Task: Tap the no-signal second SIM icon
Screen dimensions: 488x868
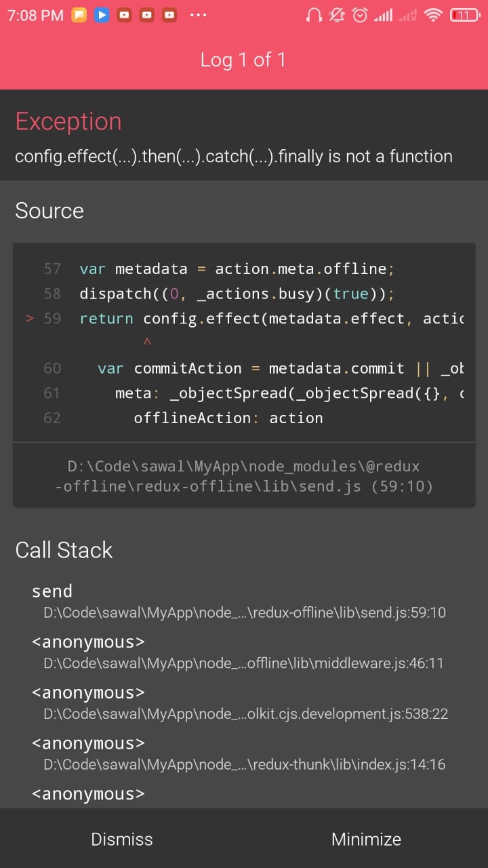Action: click(x=407, y=14)
